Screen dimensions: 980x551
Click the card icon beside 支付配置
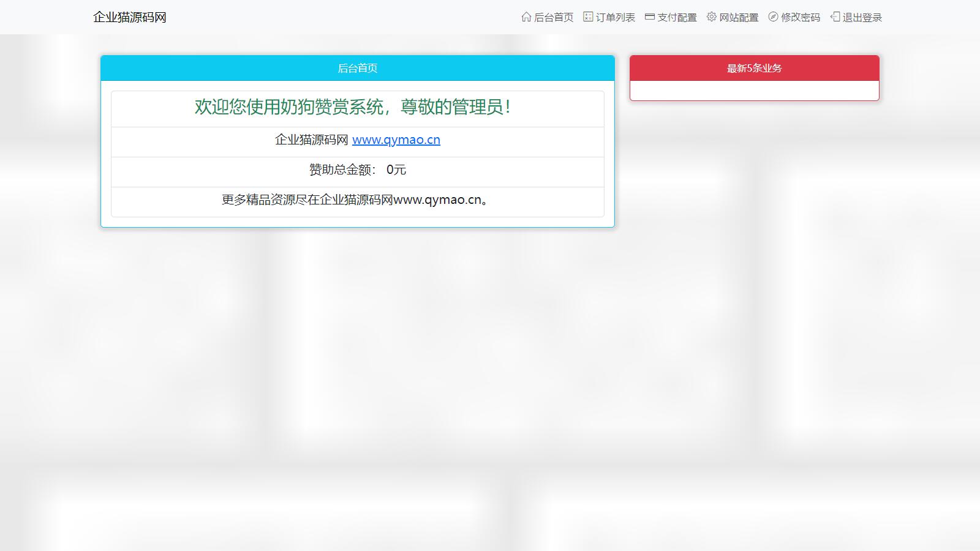650,17
